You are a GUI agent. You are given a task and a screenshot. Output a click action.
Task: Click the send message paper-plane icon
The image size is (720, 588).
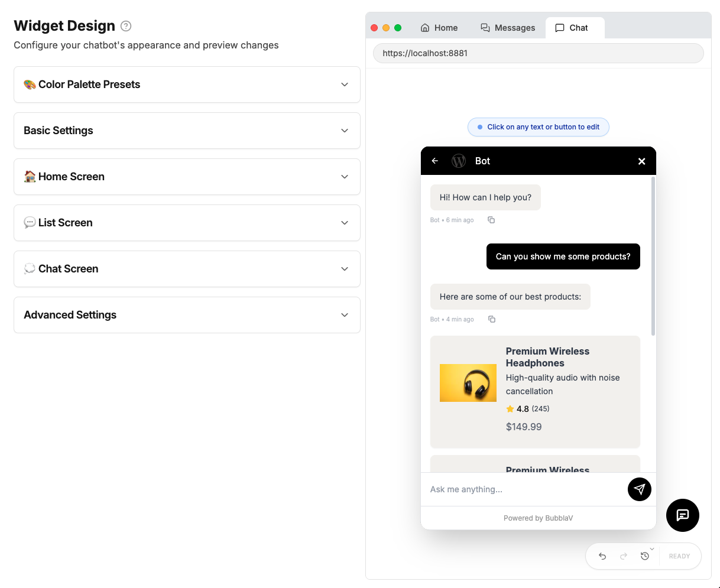point(639,489)
